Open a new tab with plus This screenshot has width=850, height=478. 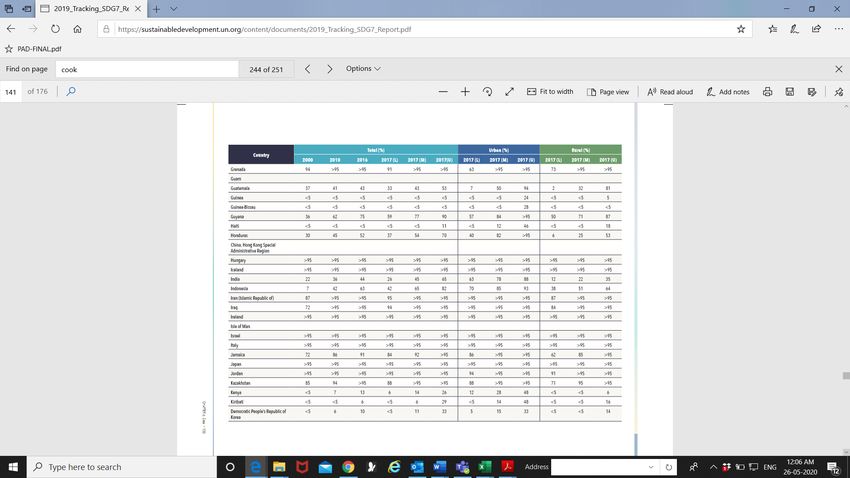(156, 9)
